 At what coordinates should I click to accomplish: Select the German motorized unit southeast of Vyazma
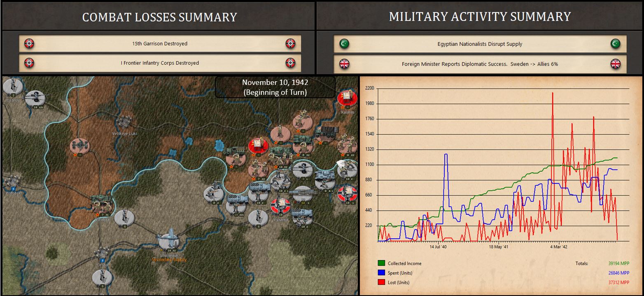tap(303, 218)
